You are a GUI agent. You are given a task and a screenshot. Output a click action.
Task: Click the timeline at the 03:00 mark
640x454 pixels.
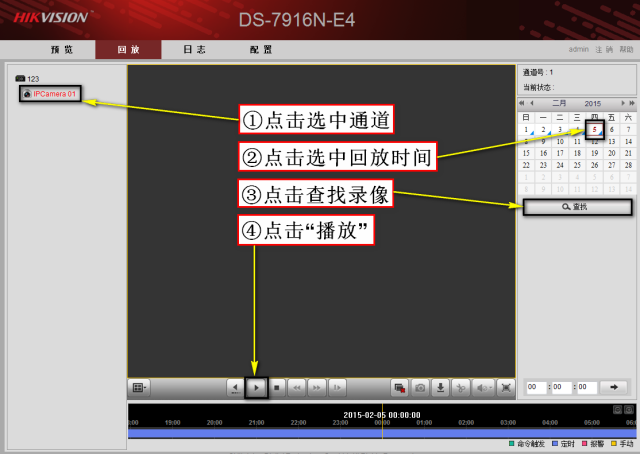coord(508,423)
